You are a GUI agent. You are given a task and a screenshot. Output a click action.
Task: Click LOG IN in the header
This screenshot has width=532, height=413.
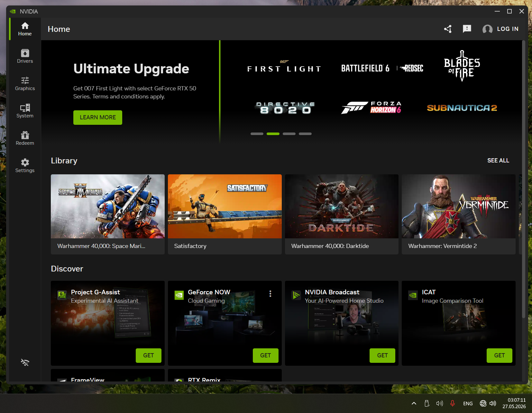click(x=500, y=29)
